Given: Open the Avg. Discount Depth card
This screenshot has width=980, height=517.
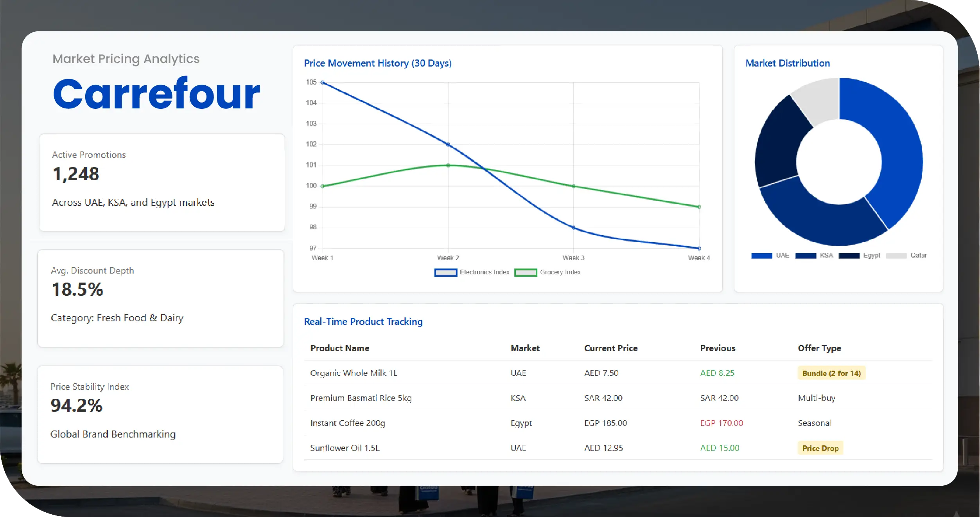Looking at the screenshot, I should click(160, 298).
